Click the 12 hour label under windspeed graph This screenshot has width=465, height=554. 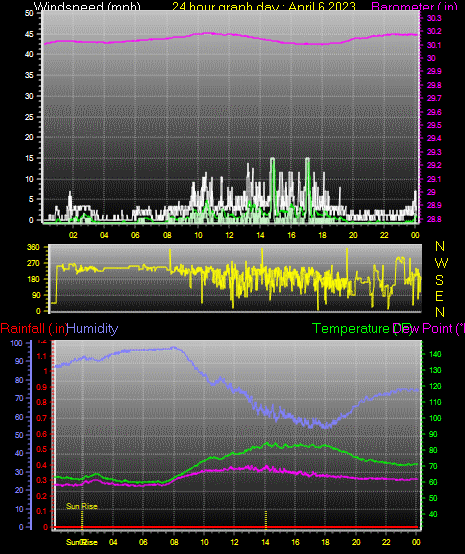click(x=229, y=235)
